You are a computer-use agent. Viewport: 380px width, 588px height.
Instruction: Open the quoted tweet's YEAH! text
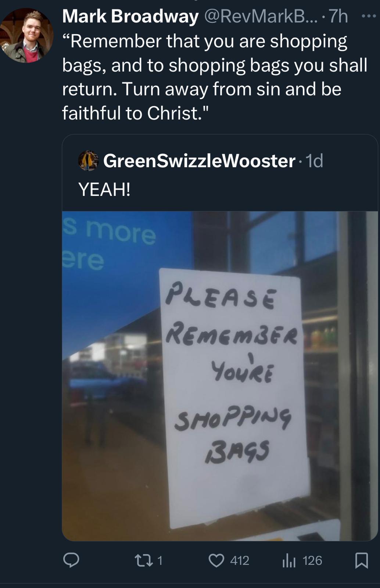[104, 190]
